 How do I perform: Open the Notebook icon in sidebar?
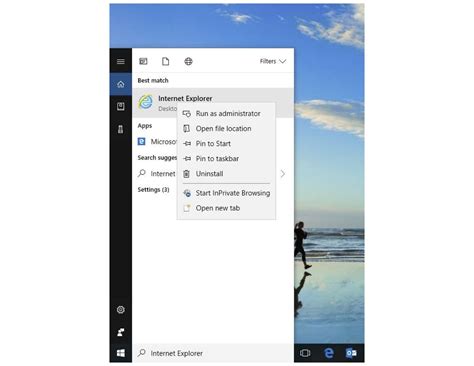(121, 106)
